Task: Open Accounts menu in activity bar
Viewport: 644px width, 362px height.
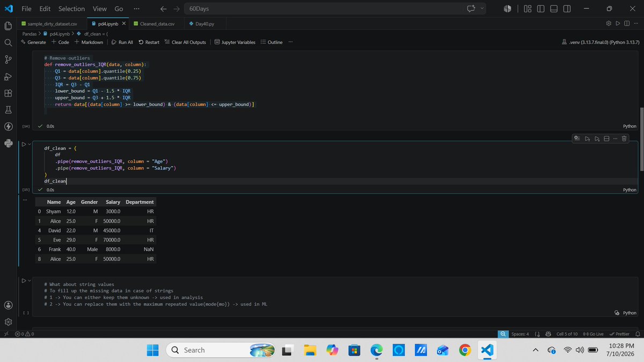Action: pyautogui.click(x=8, y=305)
